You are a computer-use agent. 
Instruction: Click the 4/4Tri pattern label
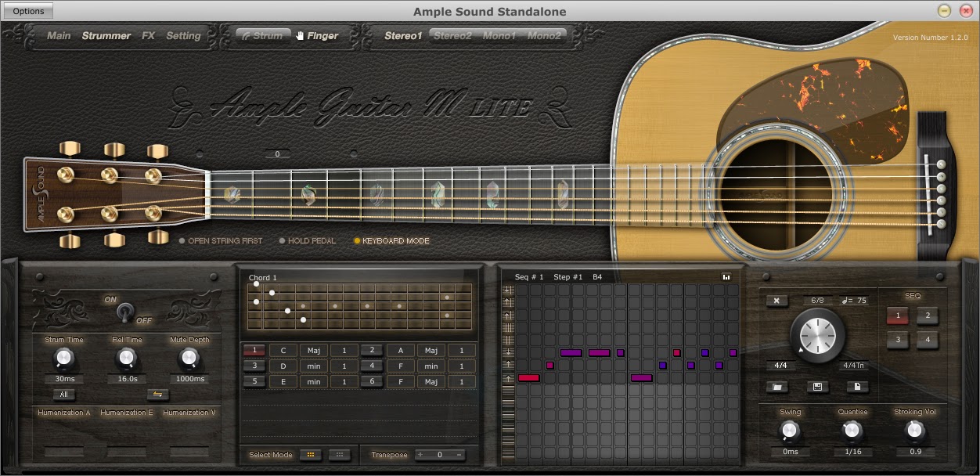(x=853, y=366)
